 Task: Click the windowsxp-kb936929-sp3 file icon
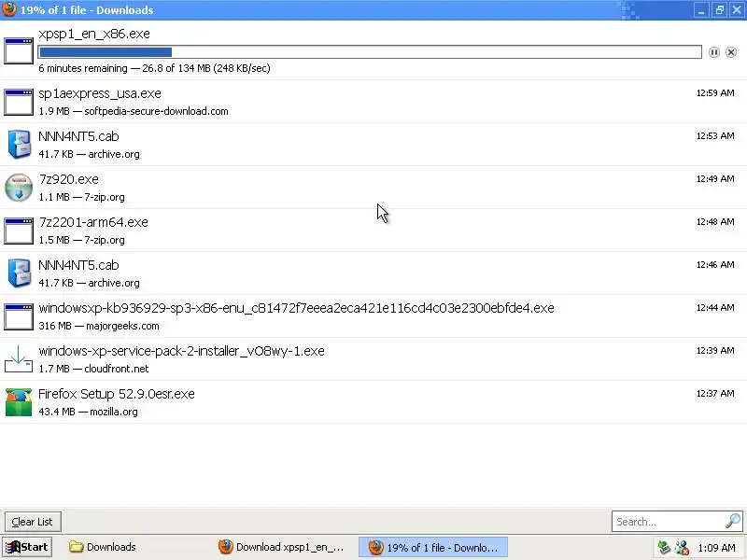click(19, 316)
